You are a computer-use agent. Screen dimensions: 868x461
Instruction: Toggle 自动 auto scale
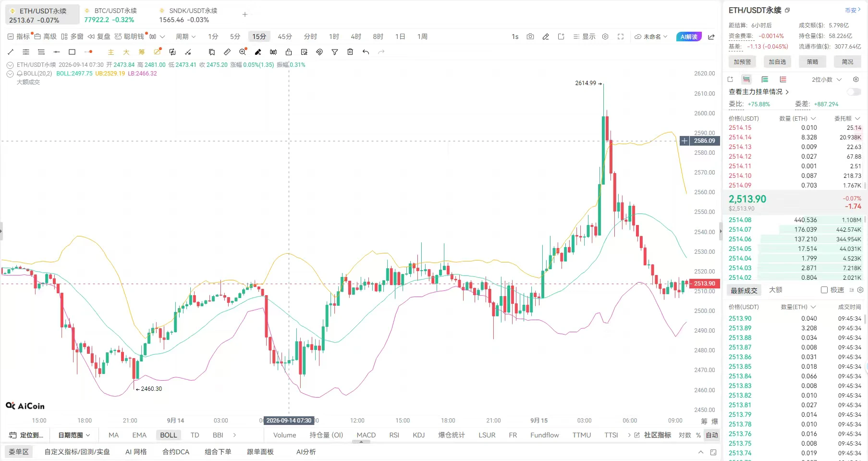(x=712, y=435)
